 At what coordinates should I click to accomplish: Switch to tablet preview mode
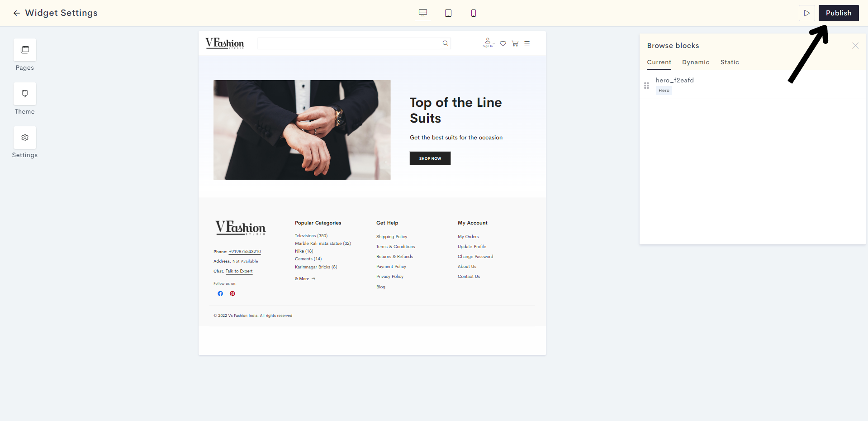coord(448,13)
